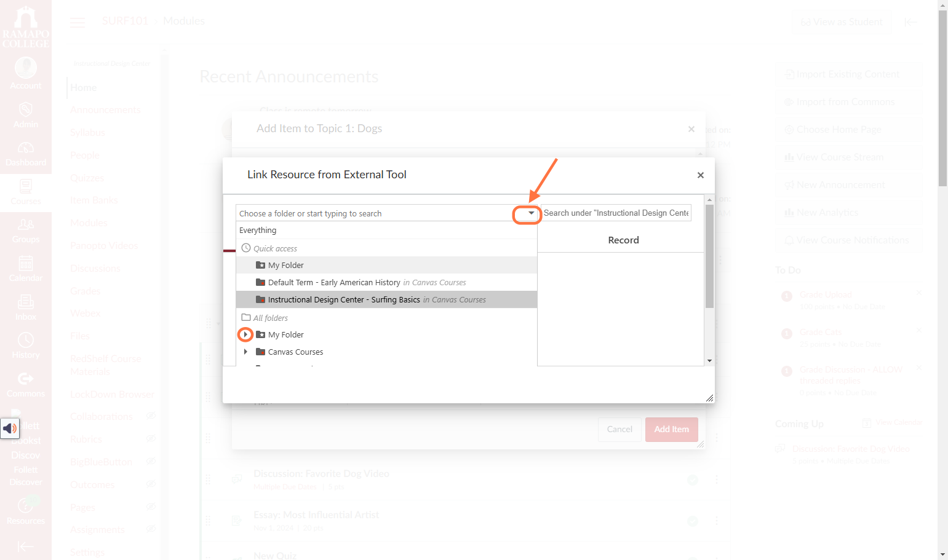Screen dimensions: 948x560
Task: Collapse the global navigation with the arrow icon
Action: click(x=26, y=546)
